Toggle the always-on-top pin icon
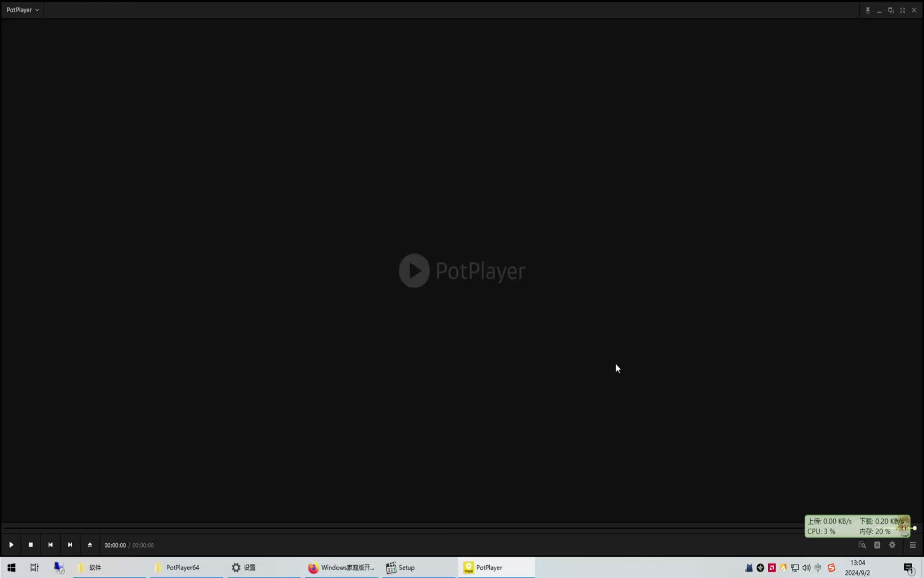 [867, 10]
